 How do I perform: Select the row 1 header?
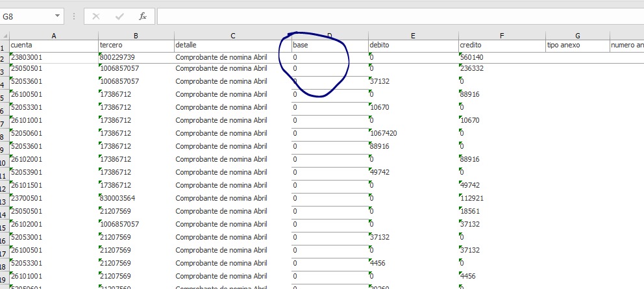[x=4, y=47]
